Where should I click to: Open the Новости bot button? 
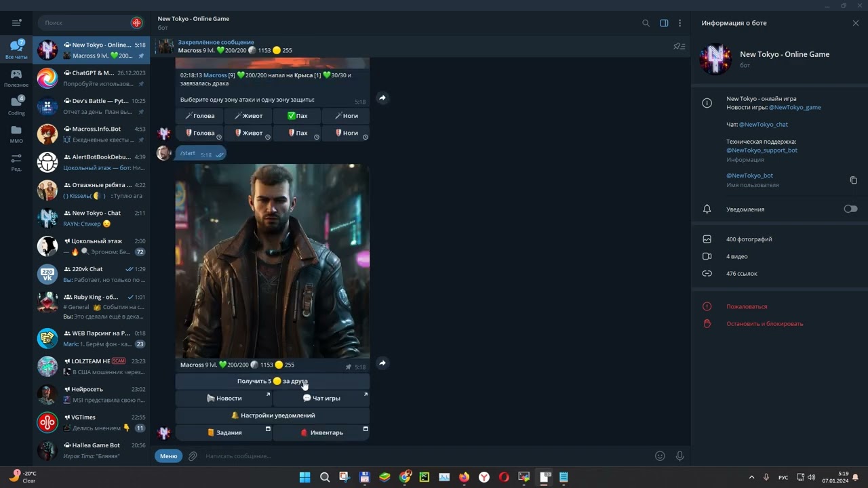[224, 399]
